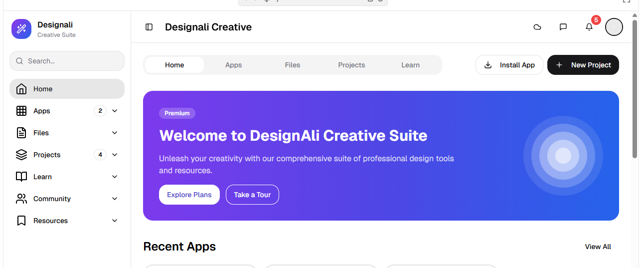Click the Designali magic wand logo
Screen dimensions: 644x268
tap(21, 29)
